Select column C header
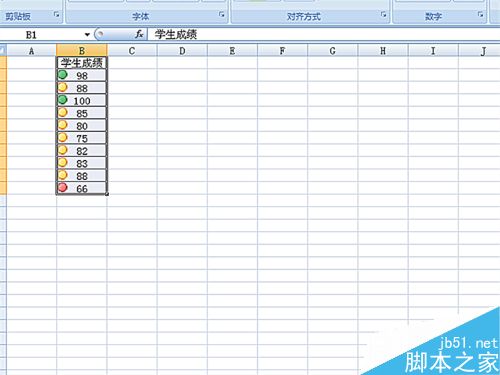 tap(132, 51)
